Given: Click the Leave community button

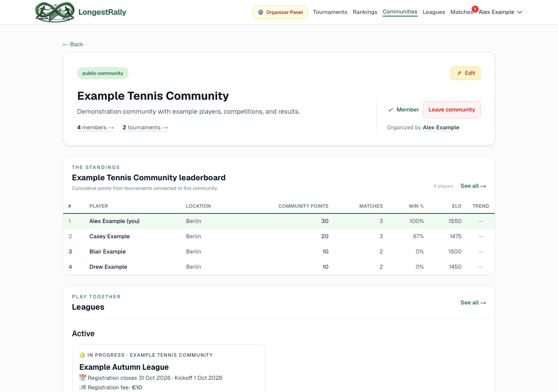Looking at the screenshot, I should tap(452, 110).
